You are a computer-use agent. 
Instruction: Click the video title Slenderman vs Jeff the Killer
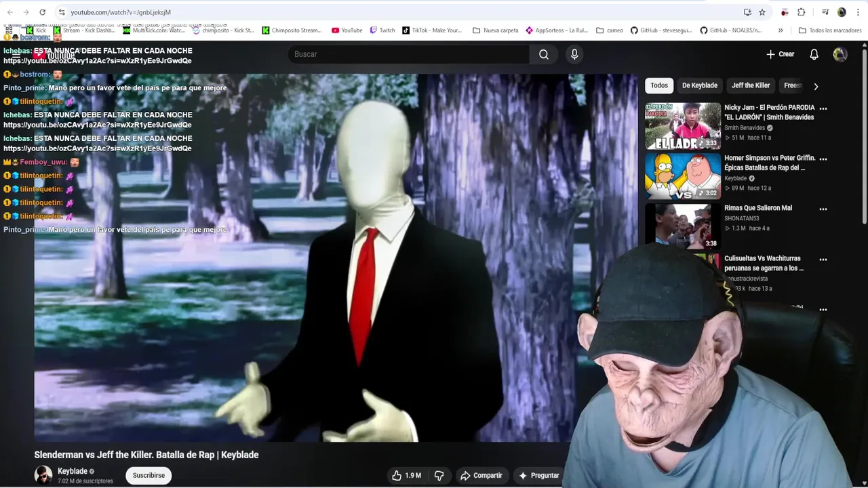coord(146,455)
